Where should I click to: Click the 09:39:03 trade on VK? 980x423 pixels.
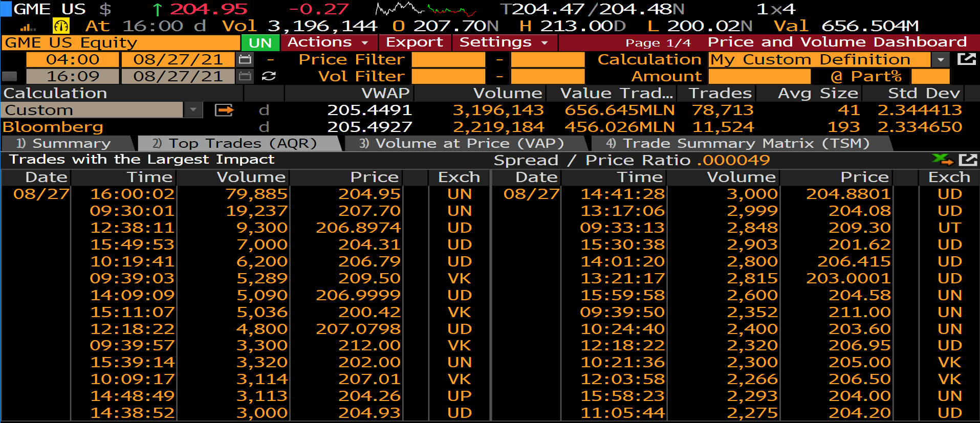tap(245, 278)
